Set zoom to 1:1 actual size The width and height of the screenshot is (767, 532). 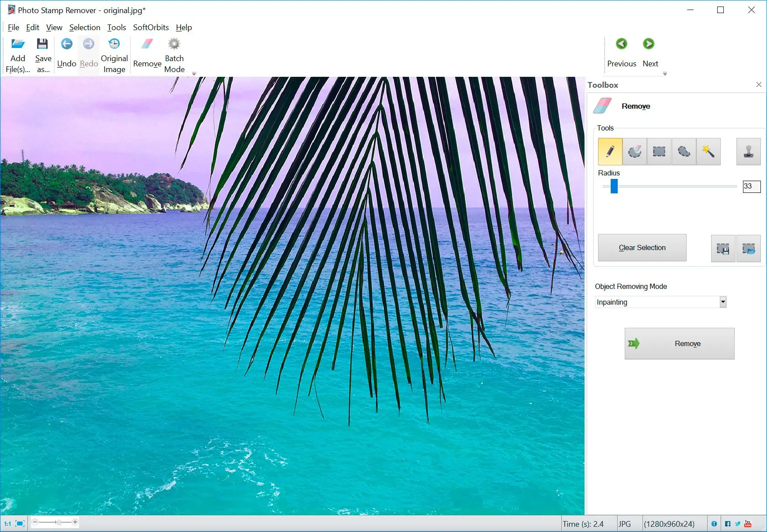tap(7, 523)
